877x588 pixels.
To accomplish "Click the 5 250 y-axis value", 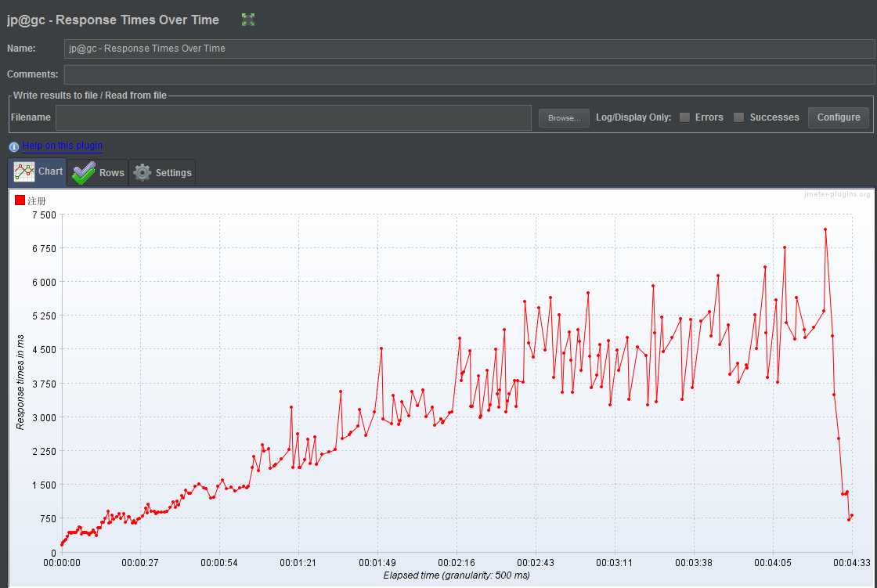I will 44,316.
